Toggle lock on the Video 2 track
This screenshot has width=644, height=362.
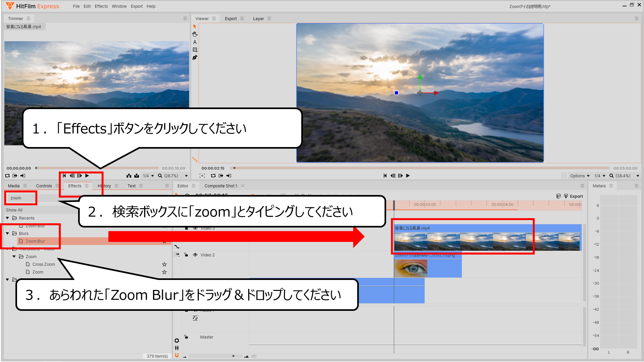click(186, 255)
